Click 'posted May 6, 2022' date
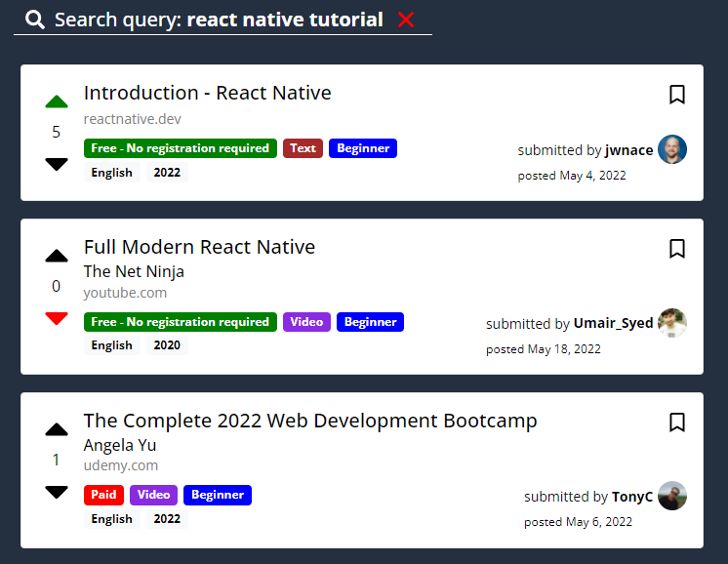This screenshot has width=728, height=564. (x=578, y=522)
